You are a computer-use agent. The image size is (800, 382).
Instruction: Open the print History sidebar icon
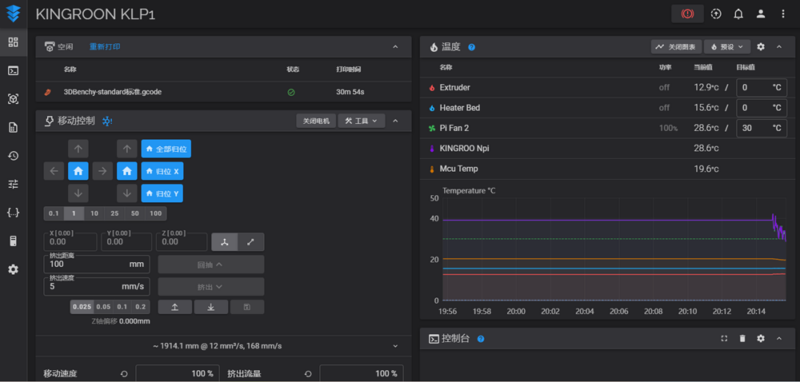tap(13, 156)
